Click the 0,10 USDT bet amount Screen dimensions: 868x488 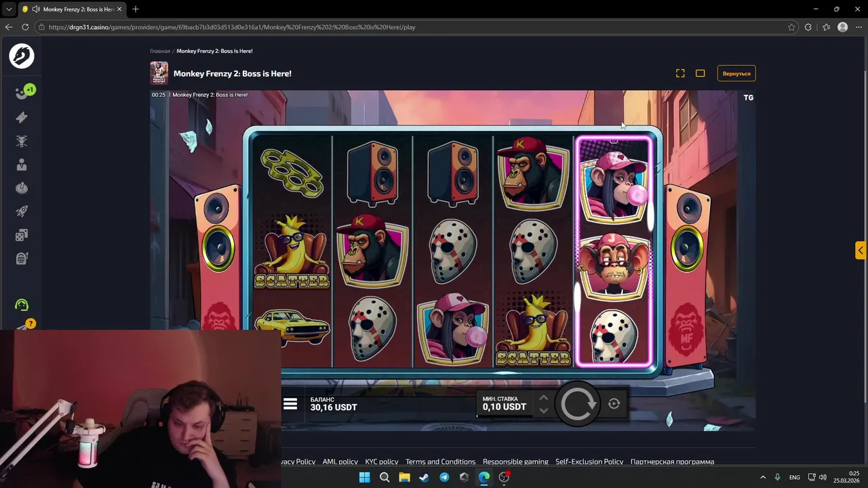point(505,407)
